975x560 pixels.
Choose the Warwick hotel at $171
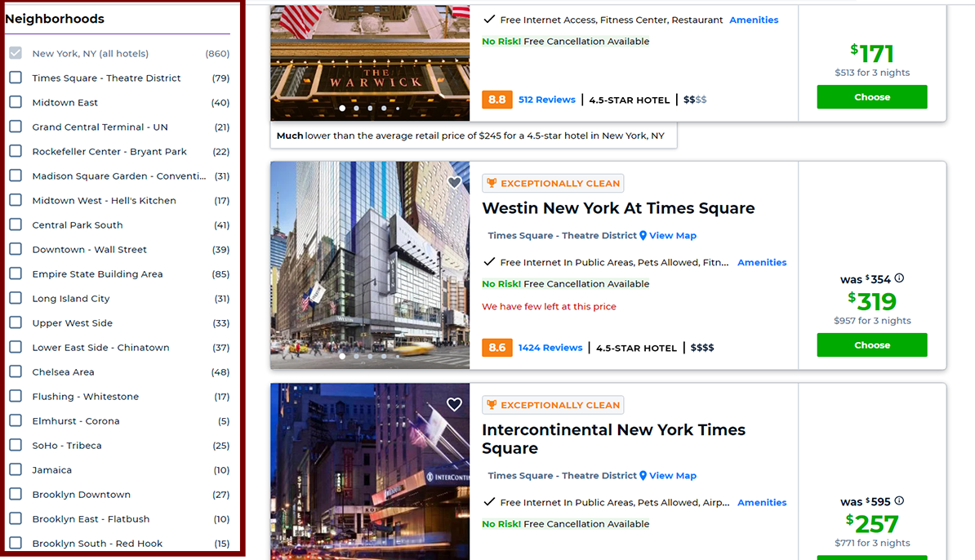[872, 97]
